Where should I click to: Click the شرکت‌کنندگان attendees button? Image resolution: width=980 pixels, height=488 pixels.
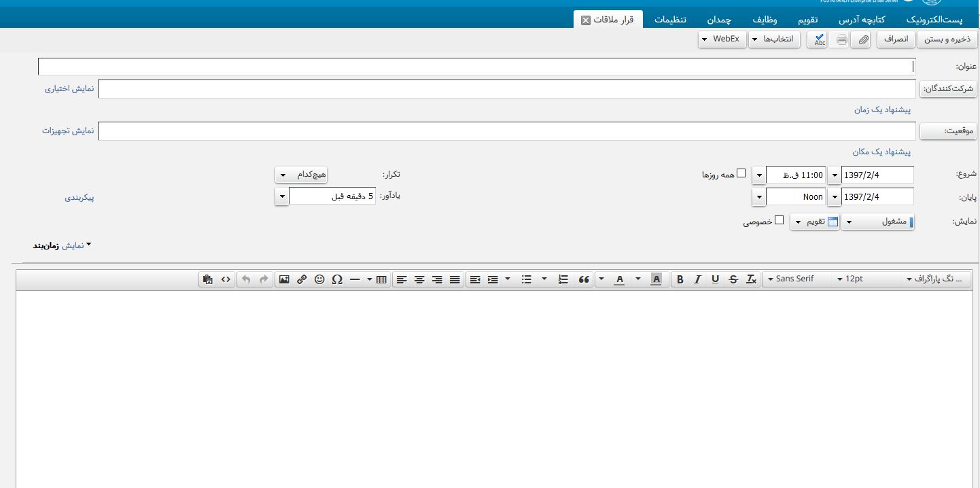949,89
